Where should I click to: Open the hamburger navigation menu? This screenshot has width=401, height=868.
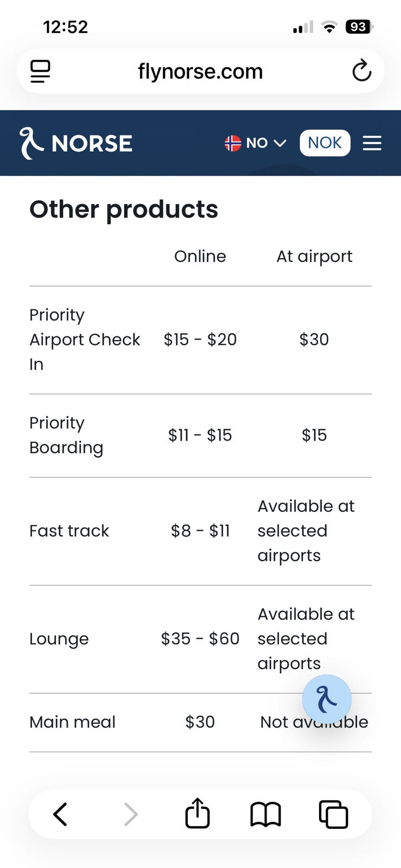pos(372,143)
